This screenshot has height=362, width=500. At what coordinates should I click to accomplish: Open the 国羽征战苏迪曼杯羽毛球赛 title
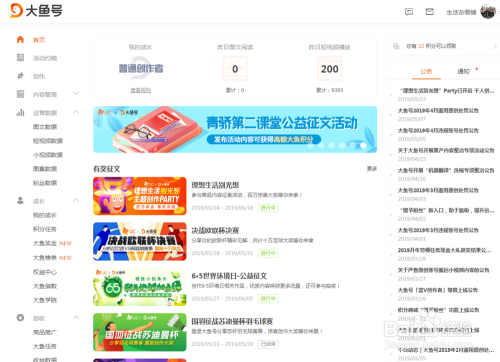coord(232,321)
